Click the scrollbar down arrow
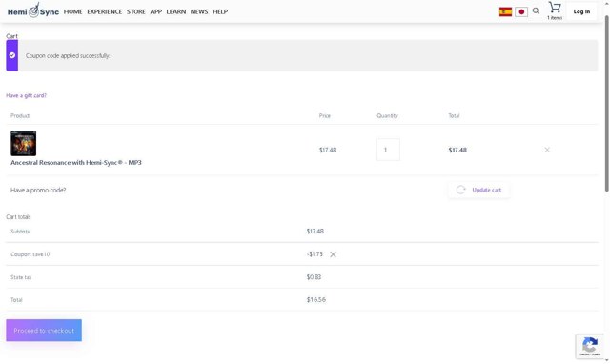The image size is (610, 364). [x=606, y=360]
